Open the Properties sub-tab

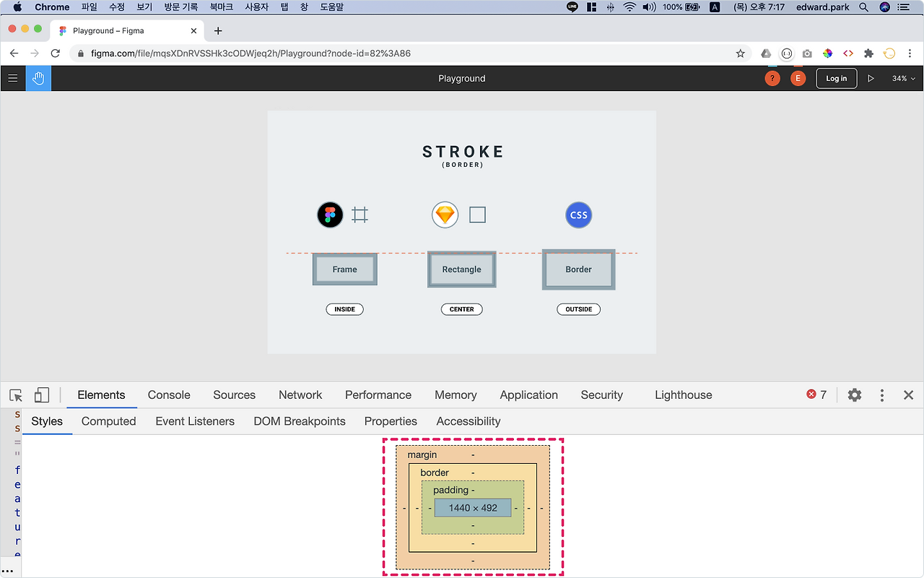click(391, 421)
